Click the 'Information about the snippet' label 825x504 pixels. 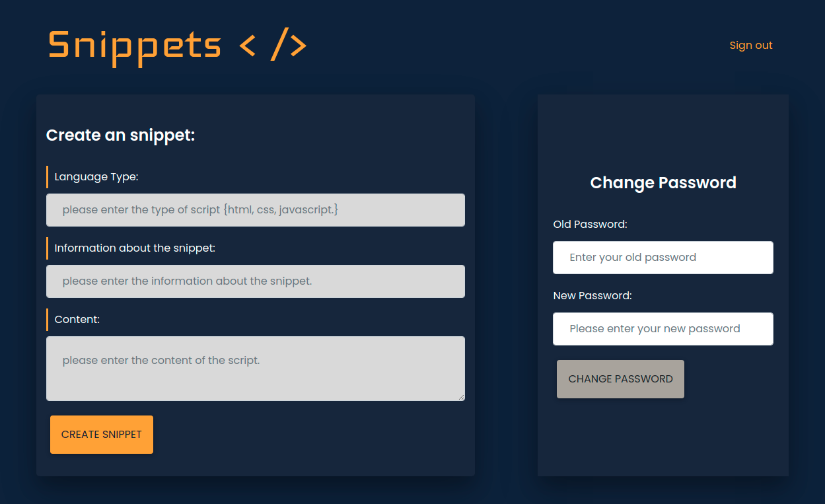(x=135, y=248)
